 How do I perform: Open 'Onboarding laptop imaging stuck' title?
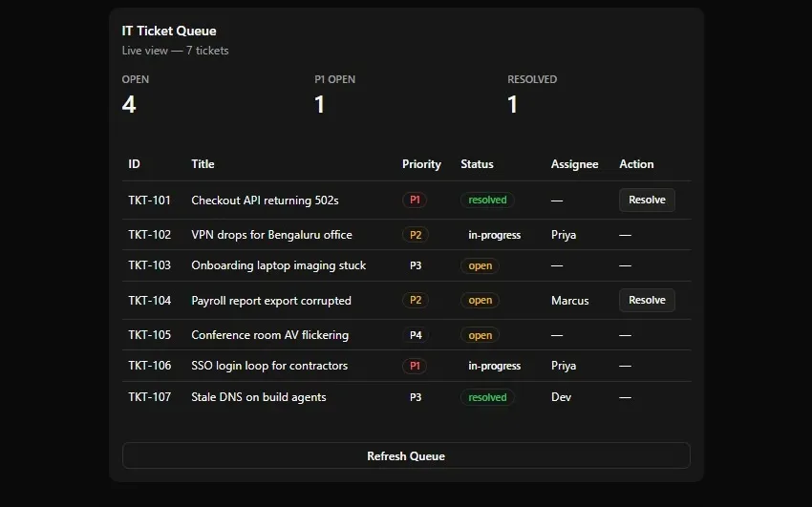pyautogui.click(x=279, y=265)
